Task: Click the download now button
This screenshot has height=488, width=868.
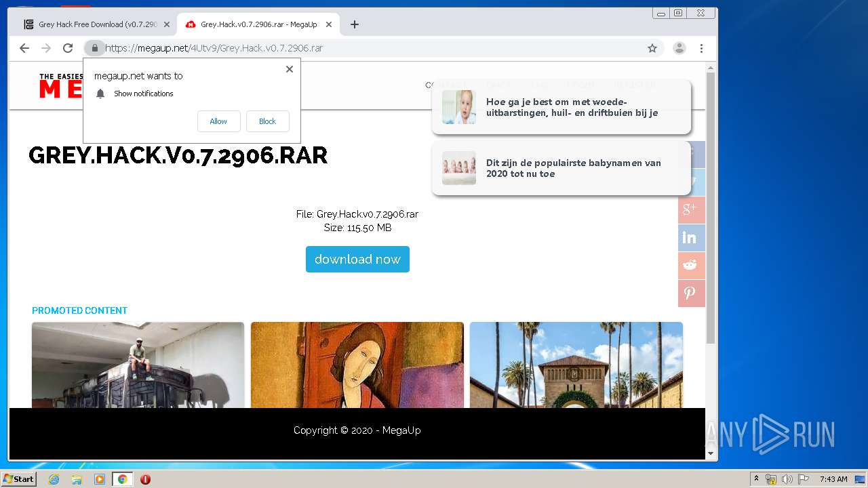Action: point(357,259)
